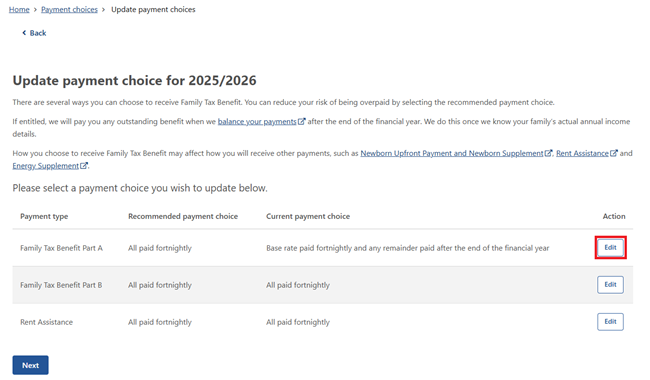Click the Action column header
This screenshot has height=380, width=650.
pos(614,216)
